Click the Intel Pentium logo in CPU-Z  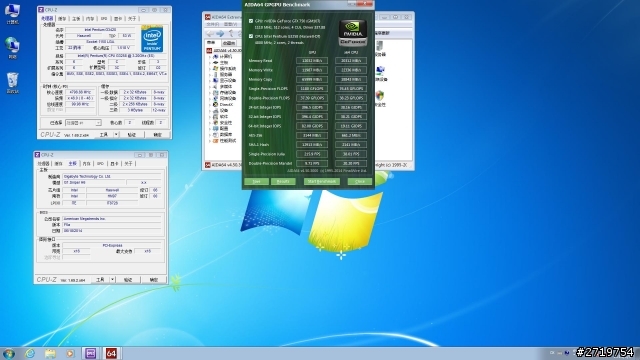tap(152, 39)
